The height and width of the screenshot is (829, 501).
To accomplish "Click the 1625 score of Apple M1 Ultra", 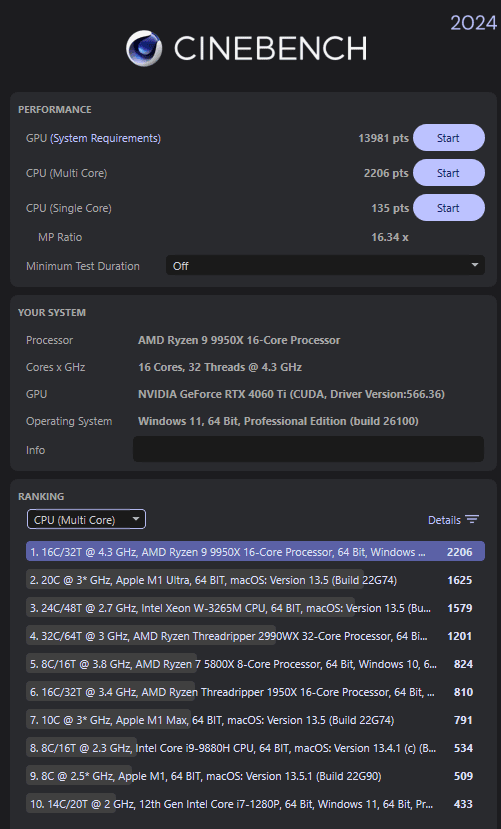I will (x=459, y=579).
